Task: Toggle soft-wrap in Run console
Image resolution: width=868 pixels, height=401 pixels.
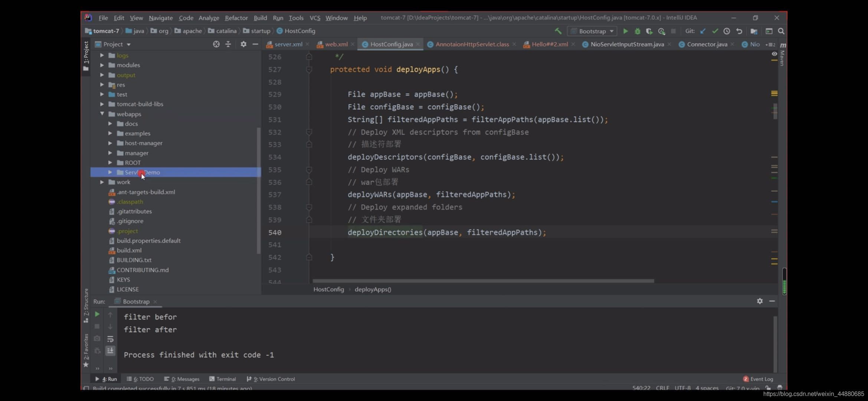Action: pyautogui.click(x=110, y=339)
